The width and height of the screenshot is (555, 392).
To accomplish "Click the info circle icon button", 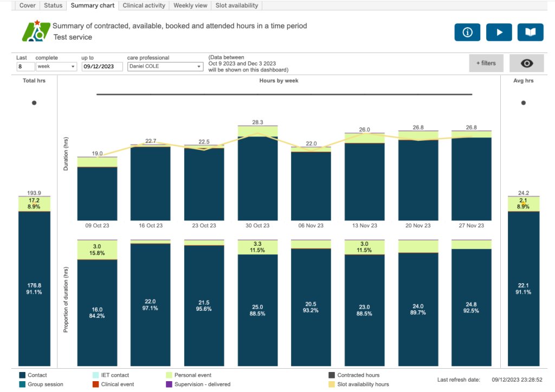I will coord(467,32).
